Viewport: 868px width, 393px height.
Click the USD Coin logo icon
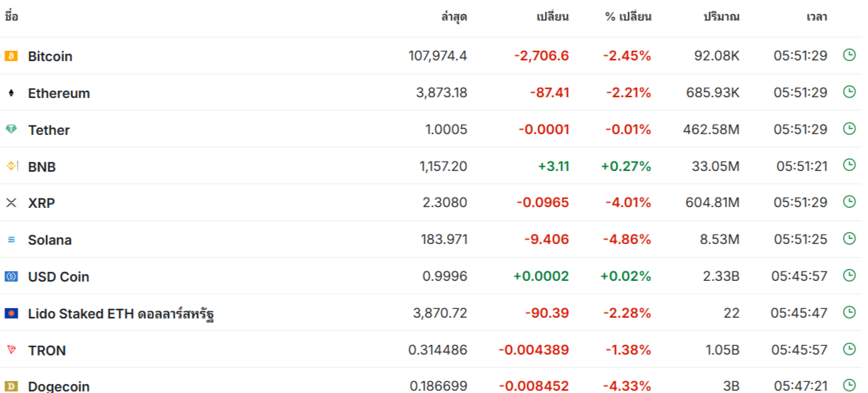(11, 277)
